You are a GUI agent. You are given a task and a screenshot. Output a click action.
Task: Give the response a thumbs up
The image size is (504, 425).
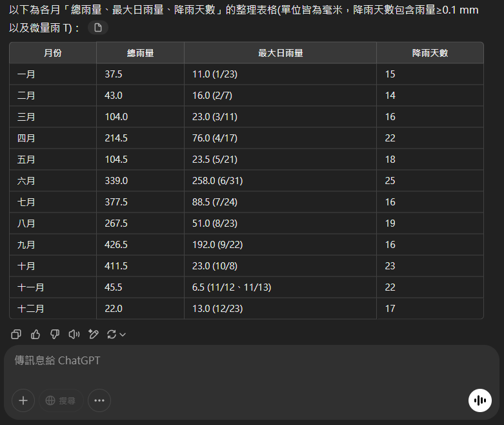pos(35,335)
